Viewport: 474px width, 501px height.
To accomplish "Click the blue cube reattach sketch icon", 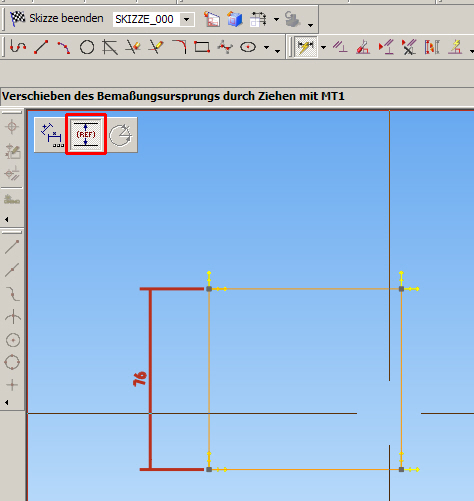I will tap(235, 19).
